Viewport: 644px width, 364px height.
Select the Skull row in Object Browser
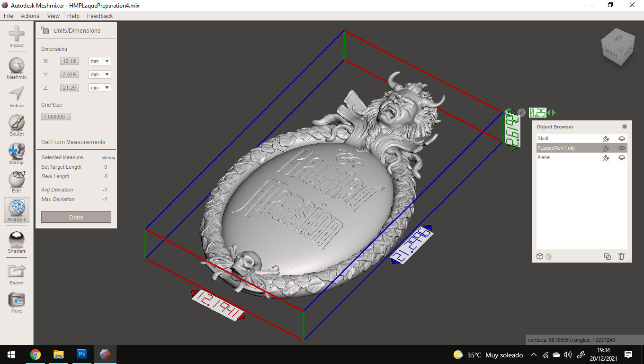pos(581,139)
